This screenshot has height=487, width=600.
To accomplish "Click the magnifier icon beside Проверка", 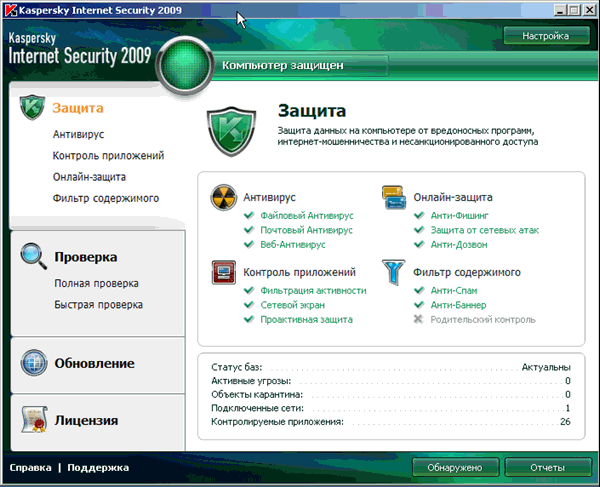I will [x=33, y=256].
